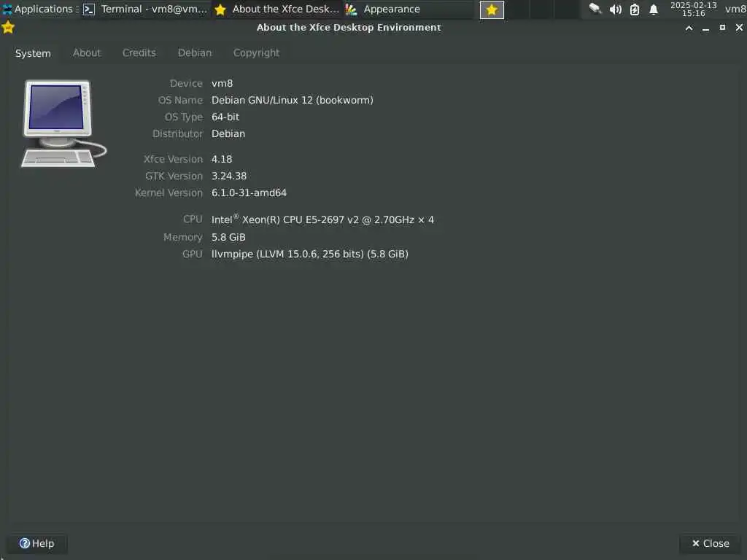The height and width of the screenshot is (560, 747).
Task: Click the window menu star icon
Action: (8, 28)
